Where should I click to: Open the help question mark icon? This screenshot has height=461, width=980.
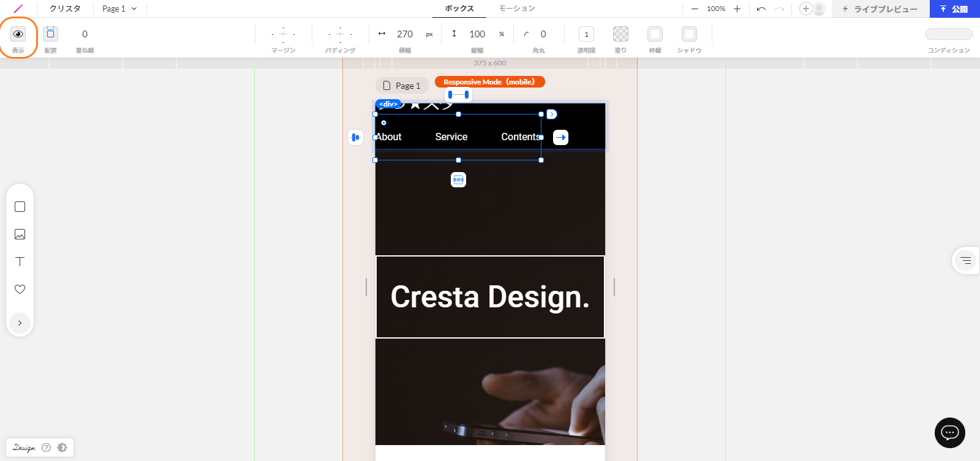(46, 448)
